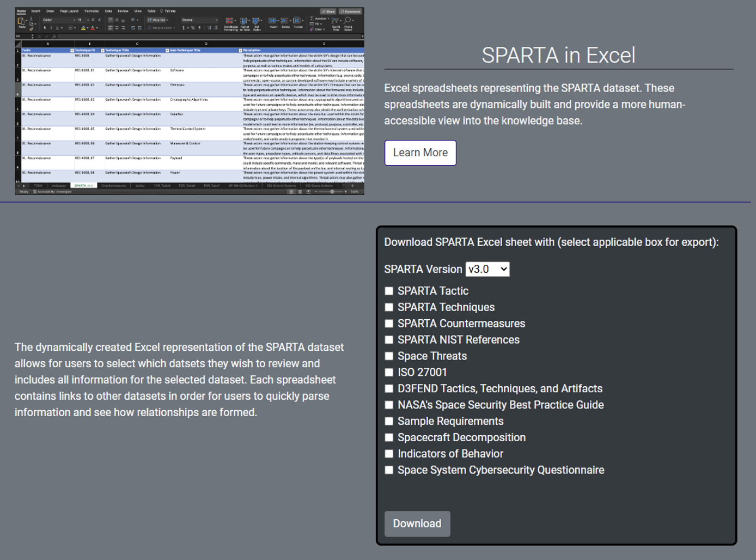
Task: Check D3FEND Tactics, Techniques, and Artifacts
Action: coord(389,389)
